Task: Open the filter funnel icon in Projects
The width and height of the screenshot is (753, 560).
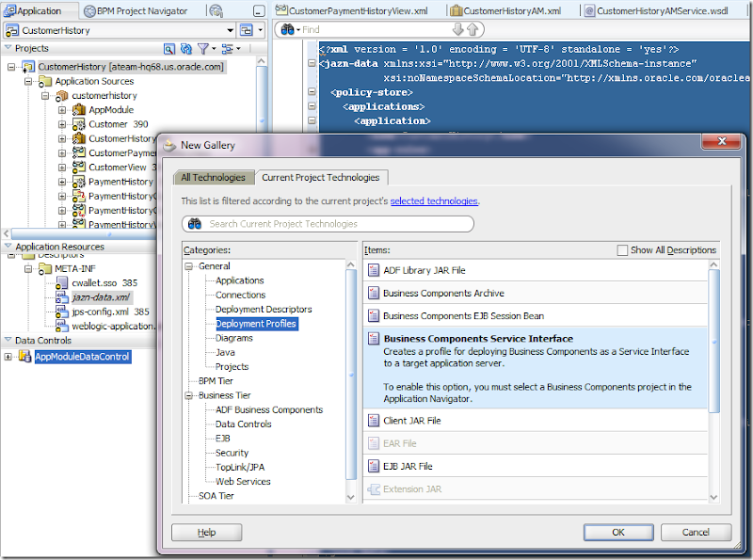Action: pyautogui.click(x=204, y=48)
